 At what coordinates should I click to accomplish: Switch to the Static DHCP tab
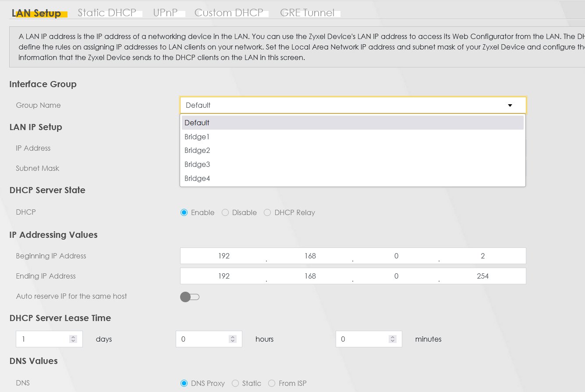tap(107, 13)
